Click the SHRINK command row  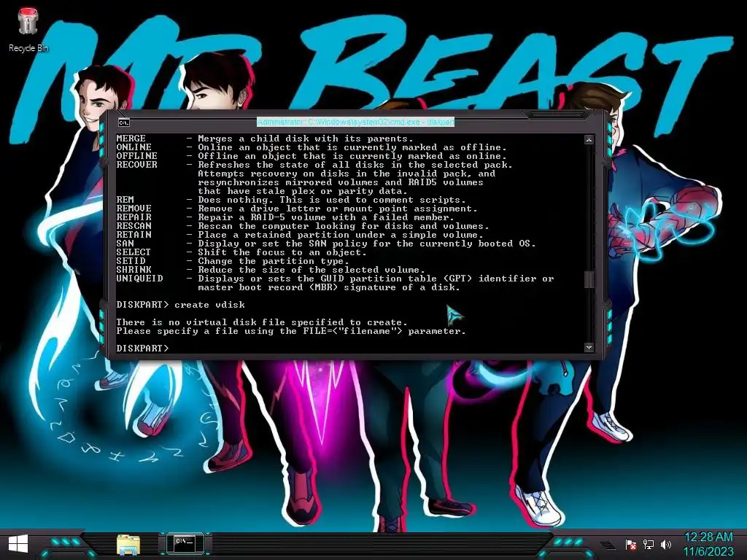click(271, 270)
